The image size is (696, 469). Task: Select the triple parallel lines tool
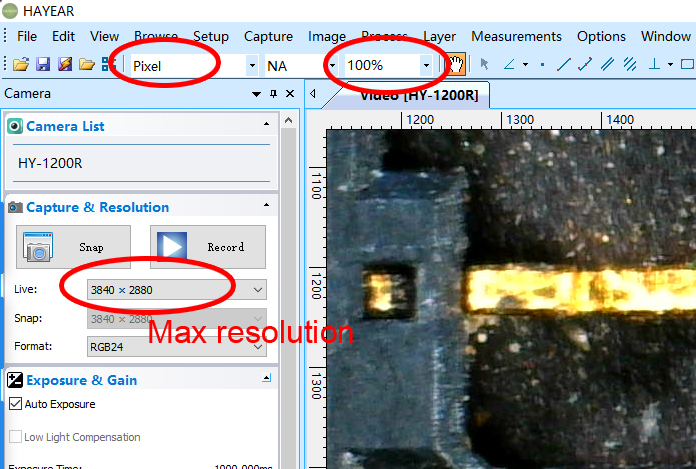coord(629,65)
